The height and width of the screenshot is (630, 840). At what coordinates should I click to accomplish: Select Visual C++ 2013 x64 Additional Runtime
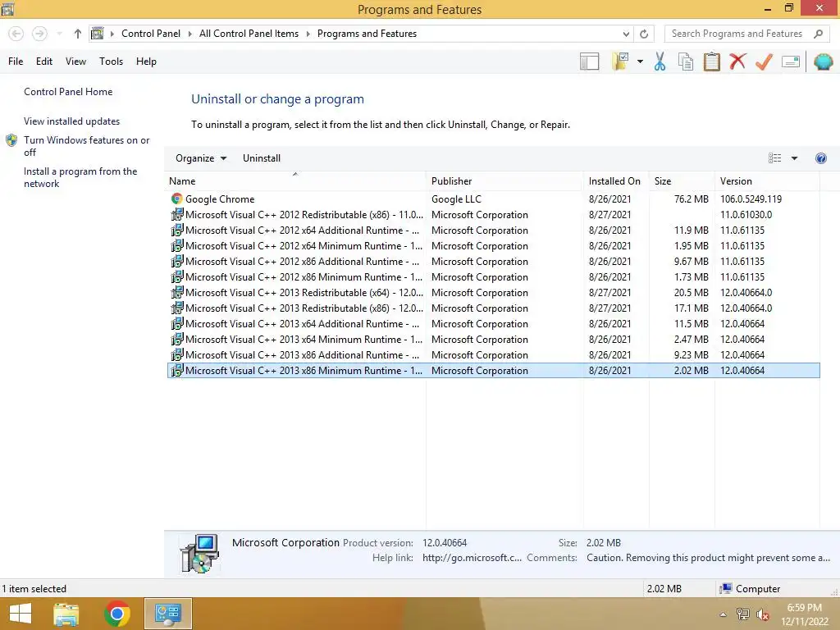[493, 323]
